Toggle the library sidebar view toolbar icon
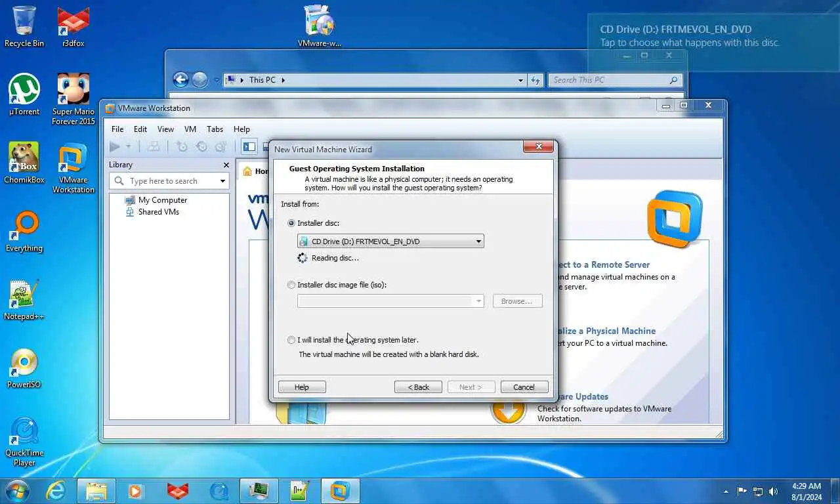The image size is (840, 504). [x=249, y=147]
